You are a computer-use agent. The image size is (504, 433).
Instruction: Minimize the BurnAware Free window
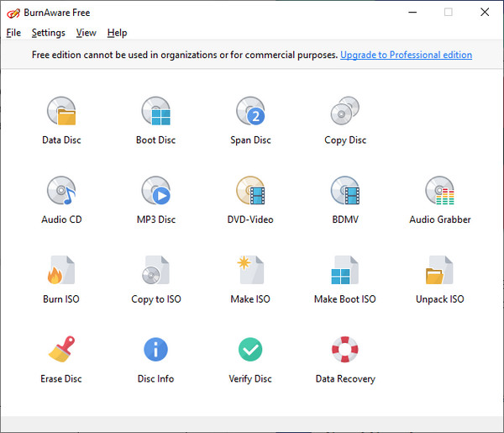click(412, 13)
